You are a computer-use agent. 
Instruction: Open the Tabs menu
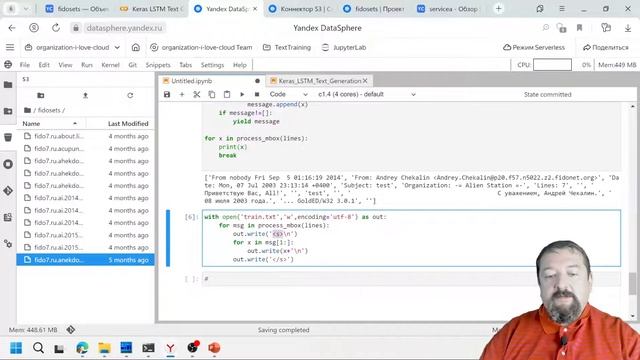(185, 65)
